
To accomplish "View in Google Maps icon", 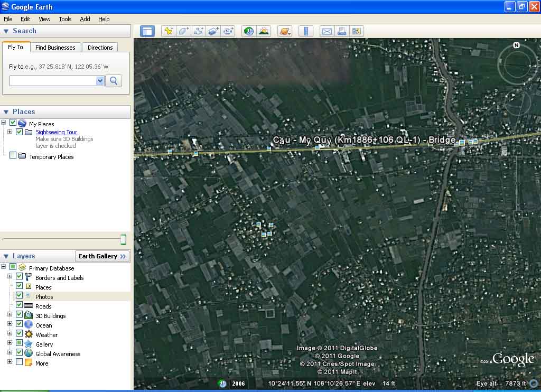I will tap(357, 31).
